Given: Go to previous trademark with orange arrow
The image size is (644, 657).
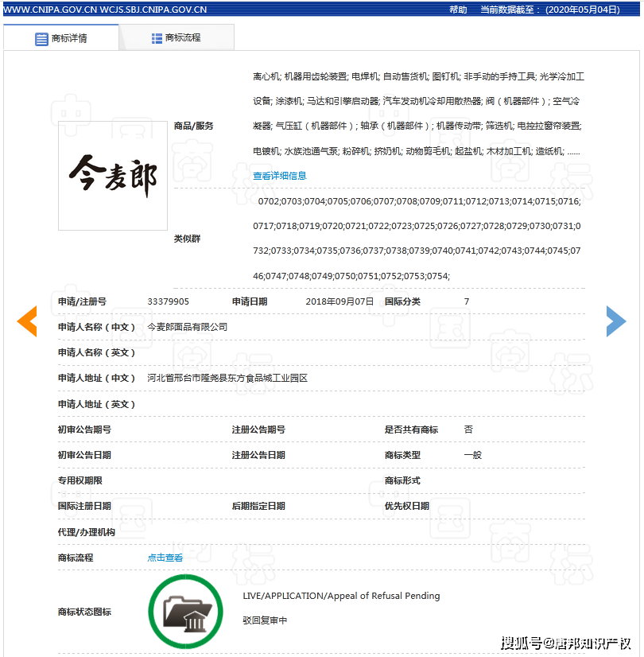Looking at the screenshot, I should [x=27, y=321].
